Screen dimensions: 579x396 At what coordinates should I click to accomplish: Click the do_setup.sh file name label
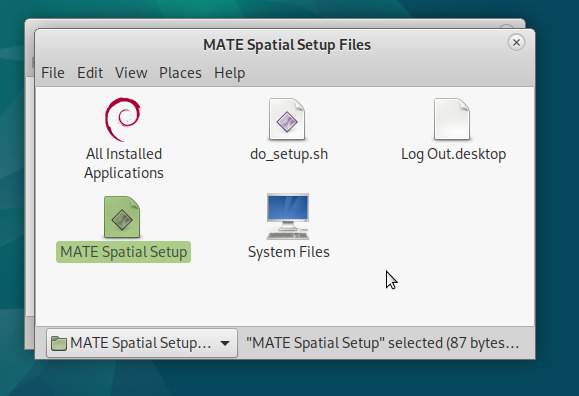[289, 154]
